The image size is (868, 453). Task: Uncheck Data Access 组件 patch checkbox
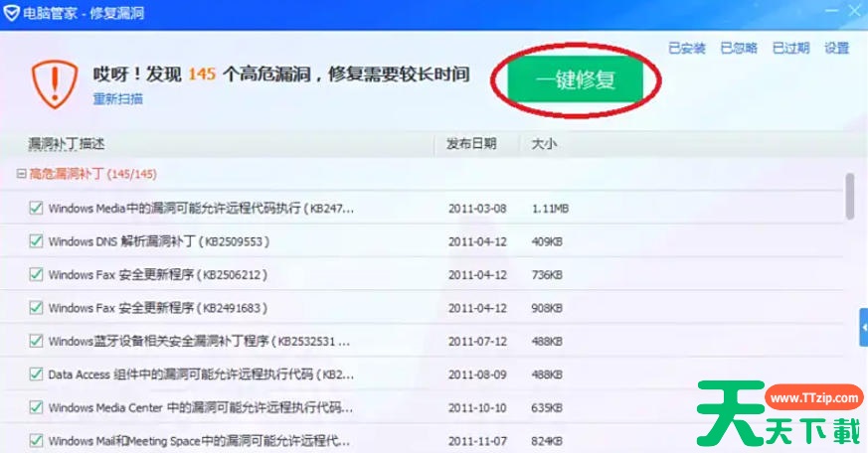pos(36,374)
